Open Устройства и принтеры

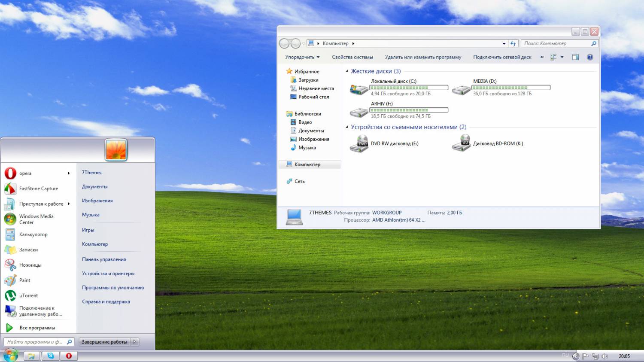[108, 274]
